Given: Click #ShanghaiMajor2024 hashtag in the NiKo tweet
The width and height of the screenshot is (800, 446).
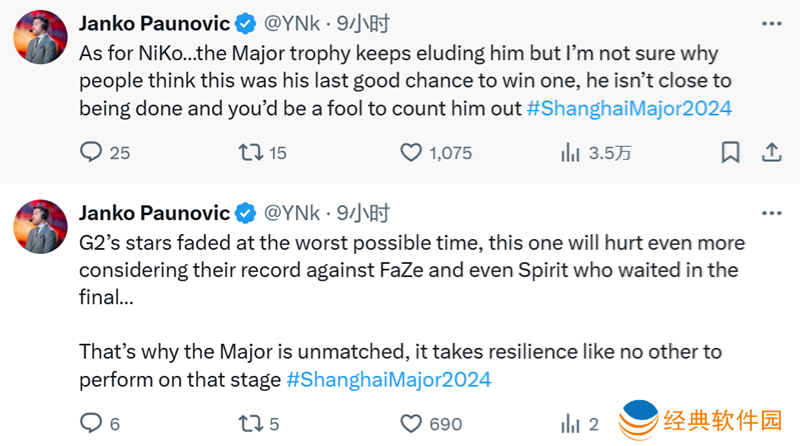Looking at the screenshot, I should tap(629, 109).
